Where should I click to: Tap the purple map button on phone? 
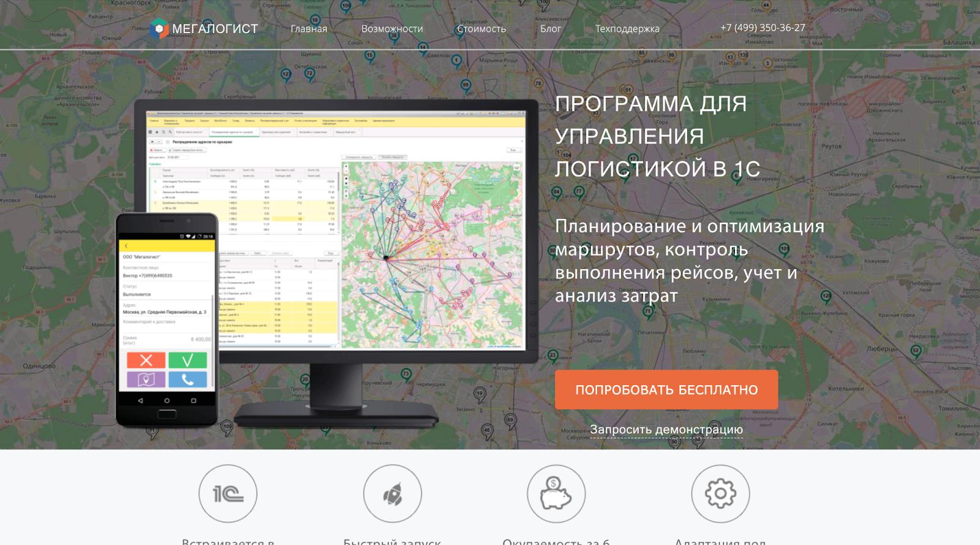pos(146,379)
